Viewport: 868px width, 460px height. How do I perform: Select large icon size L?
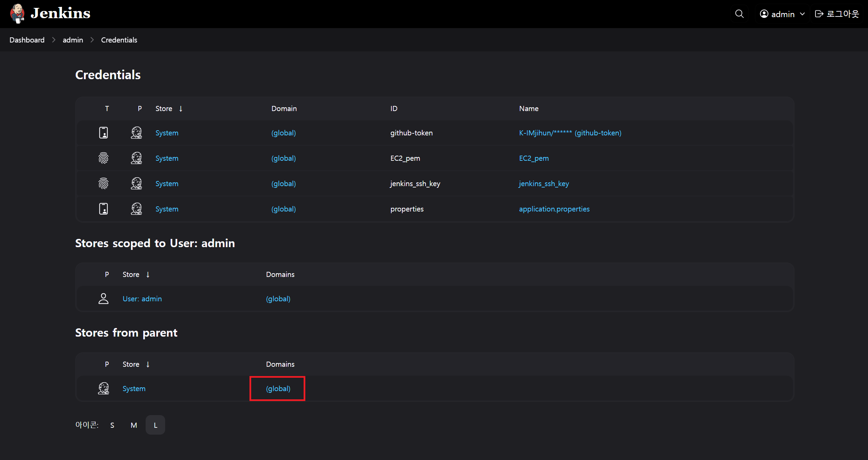coord(155,425)
